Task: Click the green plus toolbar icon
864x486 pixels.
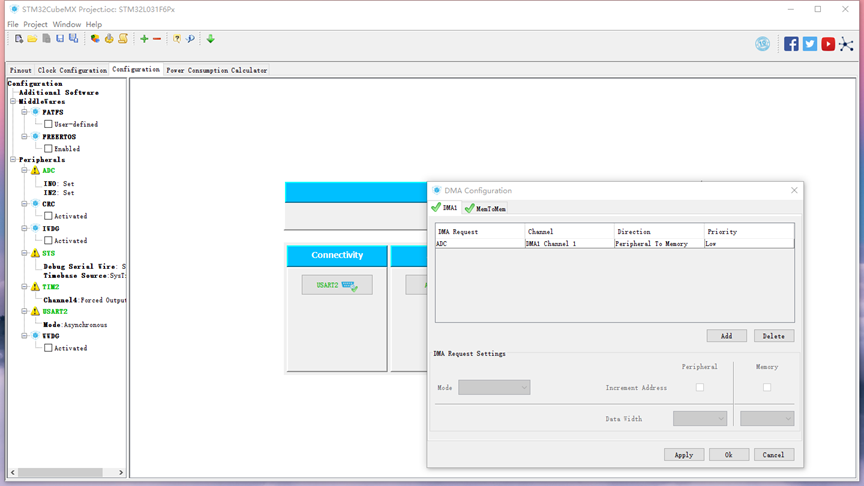Action: 144,39
